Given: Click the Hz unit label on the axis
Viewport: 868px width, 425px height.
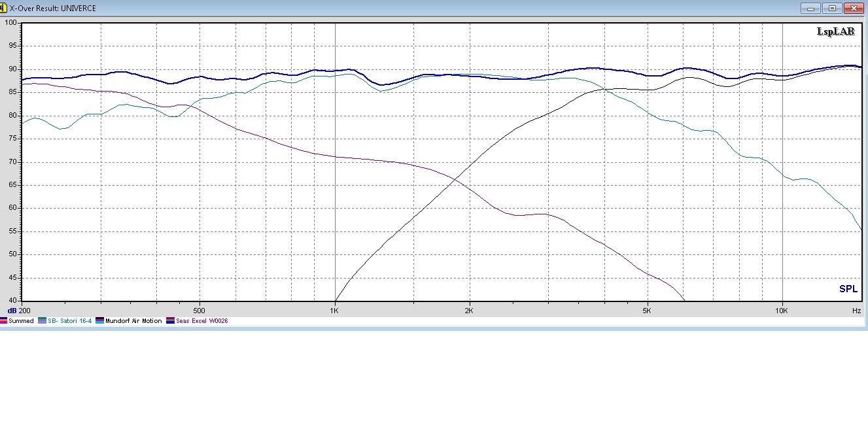Looking at the screenshot, I should click(x=856, y=311).
